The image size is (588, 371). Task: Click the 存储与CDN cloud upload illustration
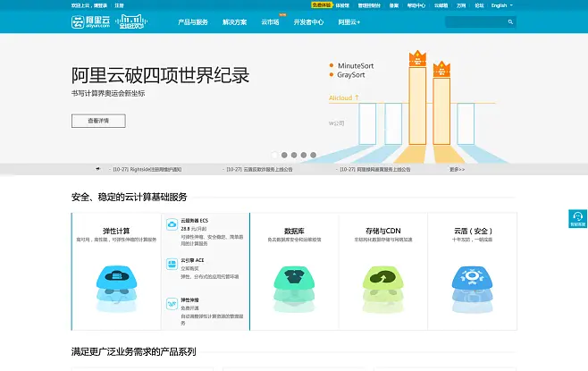tap(382, 289)
